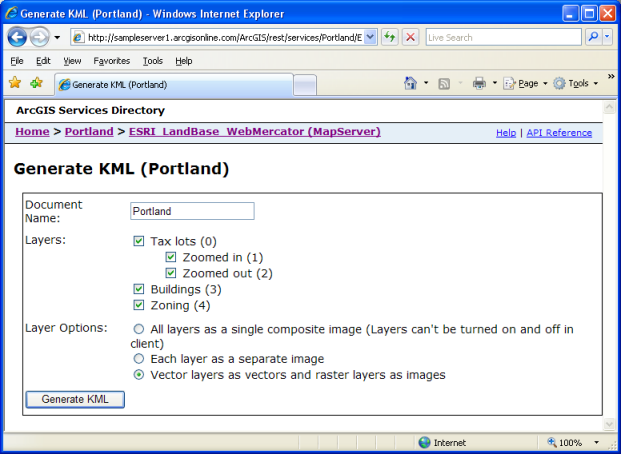Click the Forward navigation arrow button
The height and width of the screenshot is (454, 621).
(x=40, y=38)
